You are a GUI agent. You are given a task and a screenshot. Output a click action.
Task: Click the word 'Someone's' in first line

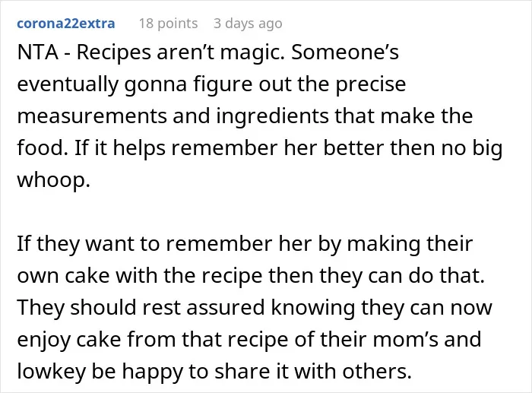(x=345, y=52)
